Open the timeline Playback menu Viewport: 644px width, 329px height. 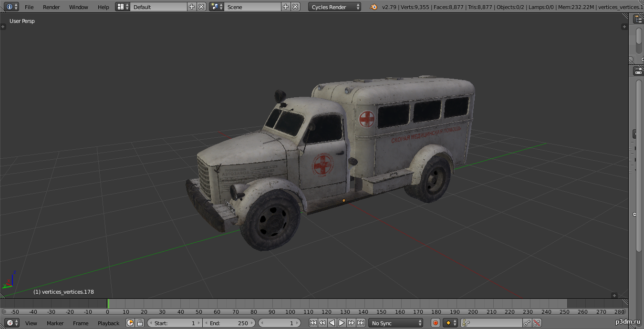108,323
